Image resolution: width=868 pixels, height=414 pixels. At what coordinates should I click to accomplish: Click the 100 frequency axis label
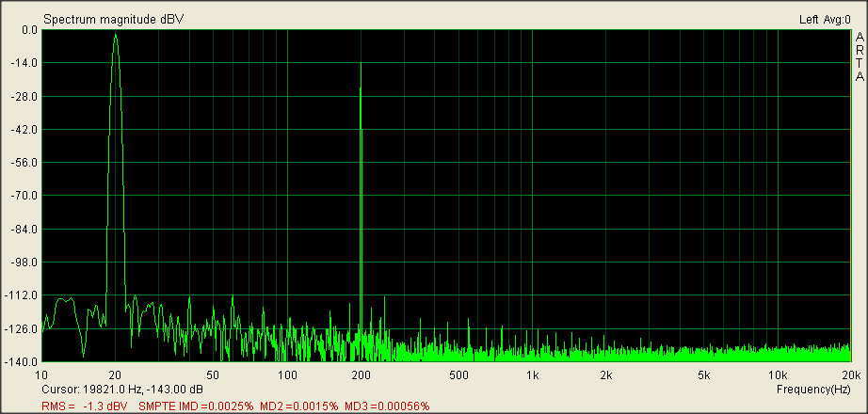click(287, 375)
